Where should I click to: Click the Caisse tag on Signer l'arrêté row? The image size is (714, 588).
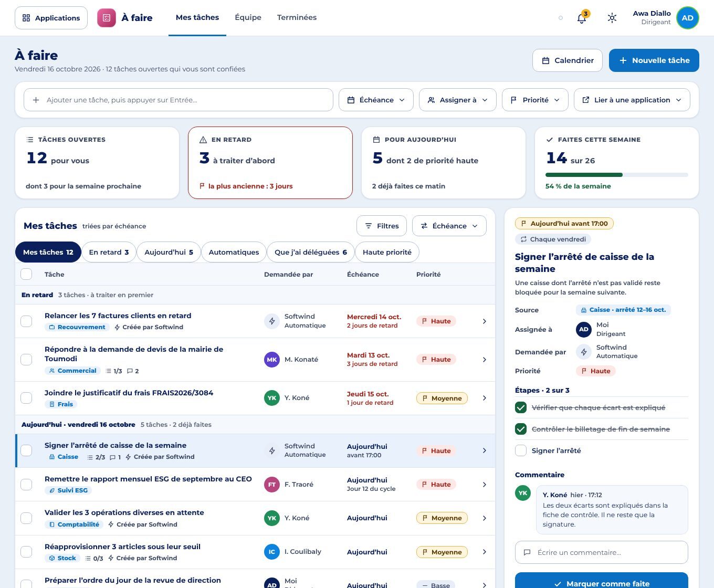point(64,457)
